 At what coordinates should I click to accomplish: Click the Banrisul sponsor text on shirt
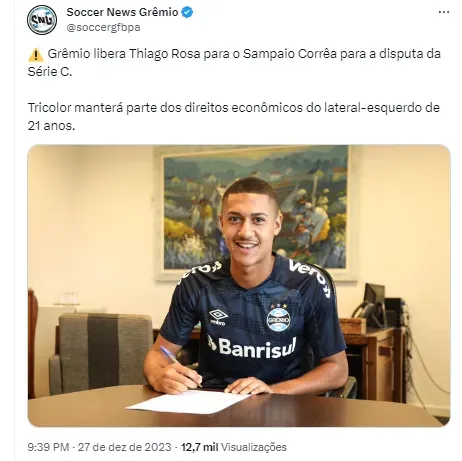[x=251, y=347]
